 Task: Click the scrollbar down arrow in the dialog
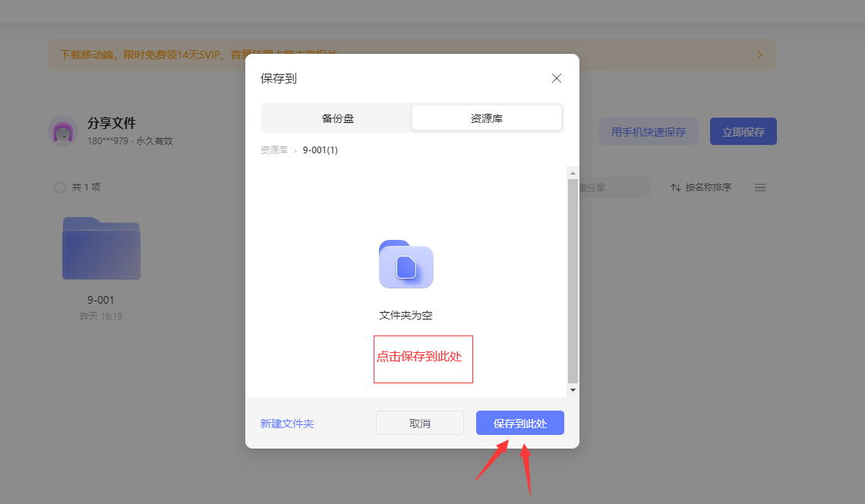pos(573,389)
